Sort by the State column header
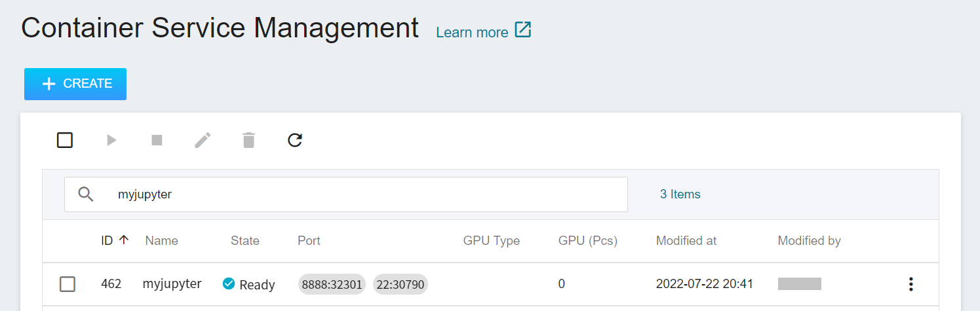Screen dimensions: 980x311 (245, 241)
